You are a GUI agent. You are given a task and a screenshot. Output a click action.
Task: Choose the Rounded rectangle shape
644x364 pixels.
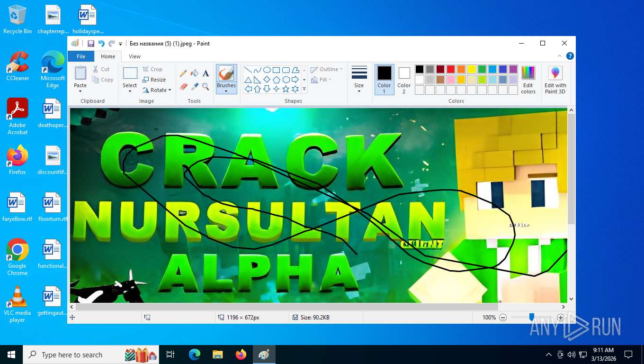pos(286,70)
